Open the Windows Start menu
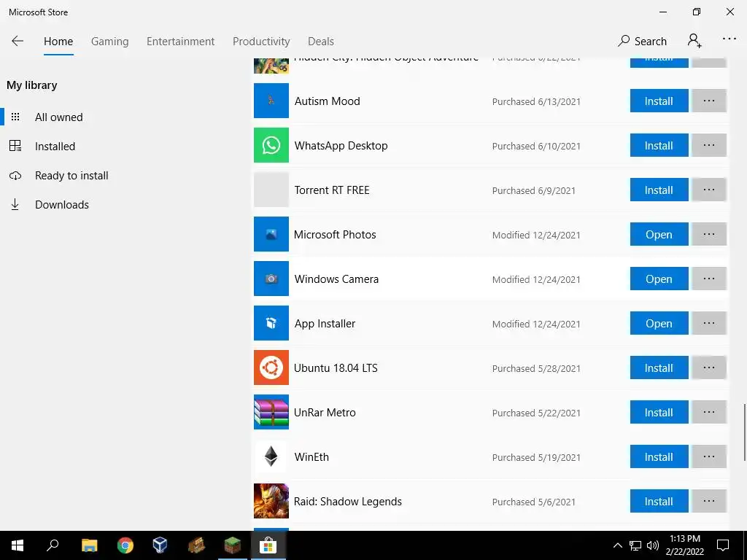 coord(18,545)
